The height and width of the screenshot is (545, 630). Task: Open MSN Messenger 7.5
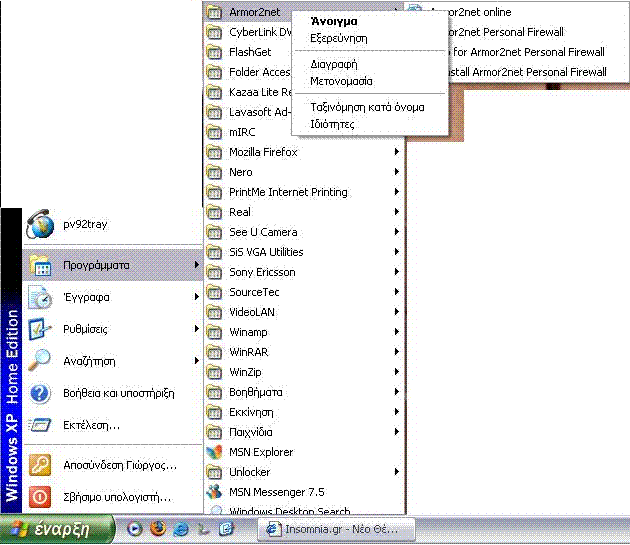[277, 492]
